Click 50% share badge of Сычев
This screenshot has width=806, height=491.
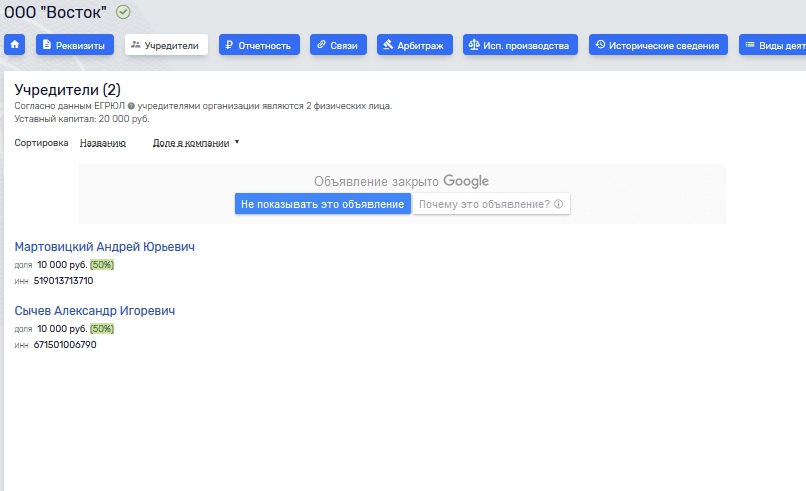102,329
